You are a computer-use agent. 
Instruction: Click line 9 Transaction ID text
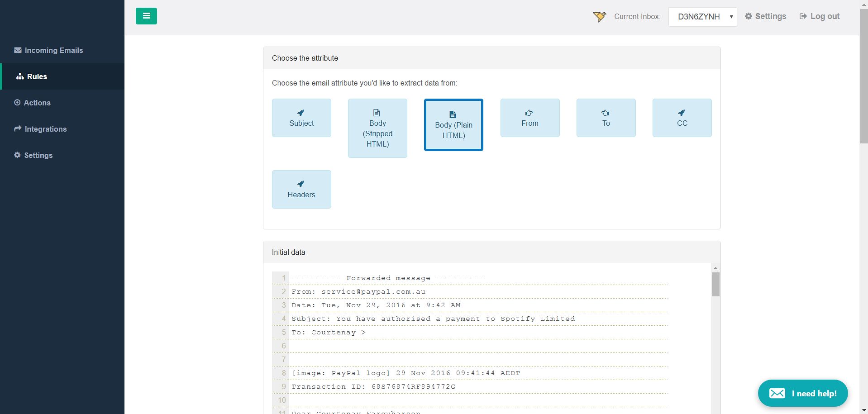pyautogui.click(x=373, y=387)
